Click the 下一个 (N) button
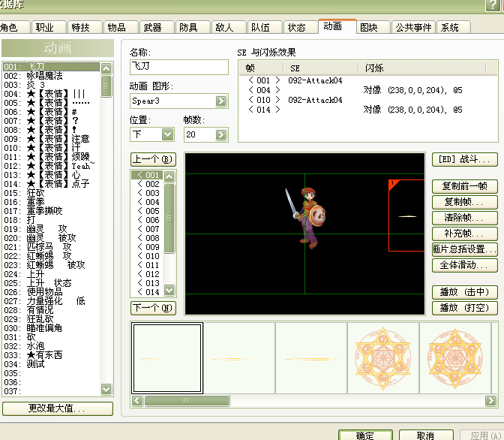504x440 pixels. click(x=153, y=308)
